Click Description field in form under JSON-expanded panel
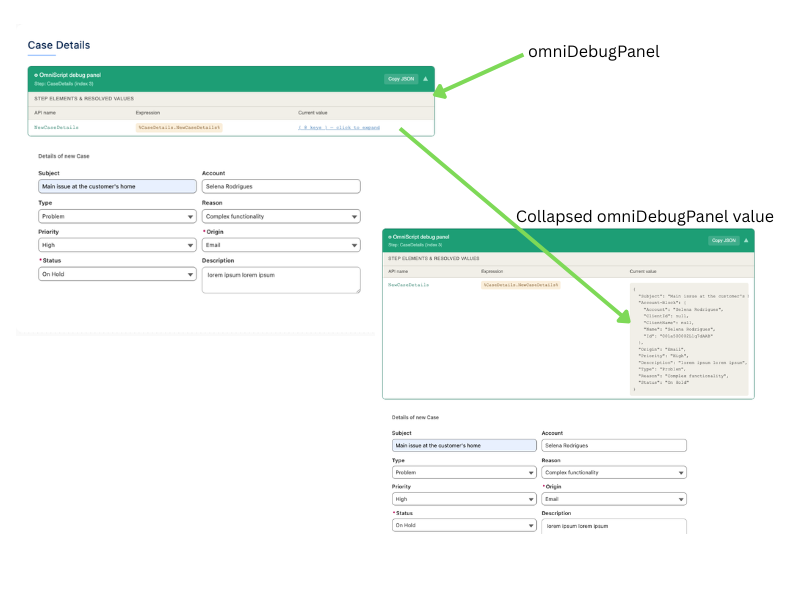 [614, 527]
